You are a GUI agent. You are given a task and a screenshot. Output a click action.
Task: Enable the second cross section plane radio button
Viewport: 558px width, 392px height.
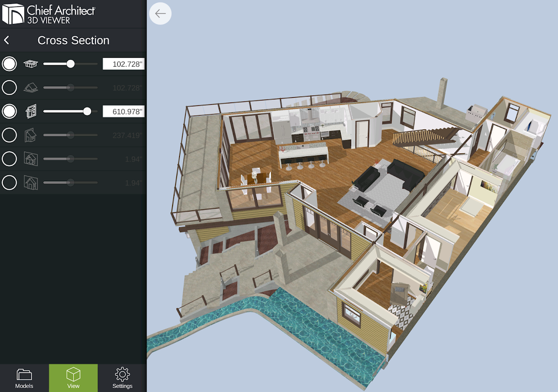(9, 88)
